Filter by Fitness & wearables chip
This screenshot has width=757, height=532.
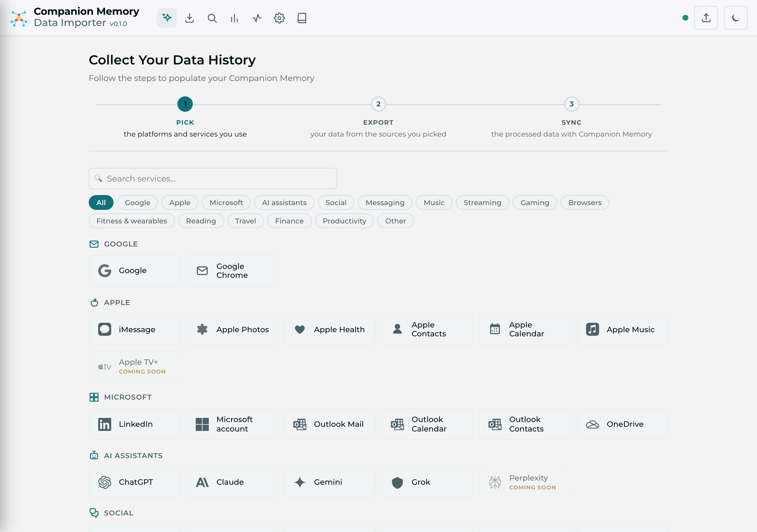click(x=132, y=221)
